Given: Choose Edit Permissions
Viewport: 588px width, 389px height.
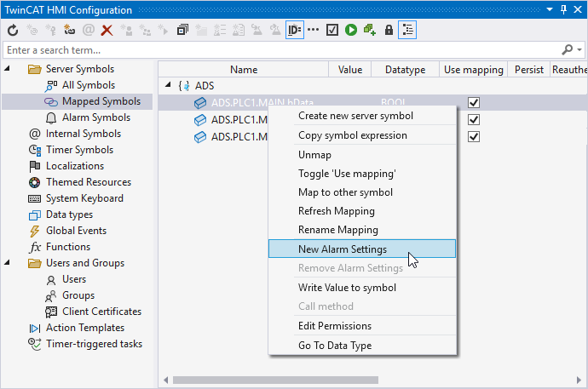Looking at the screenshot, I should coord(362,326).
